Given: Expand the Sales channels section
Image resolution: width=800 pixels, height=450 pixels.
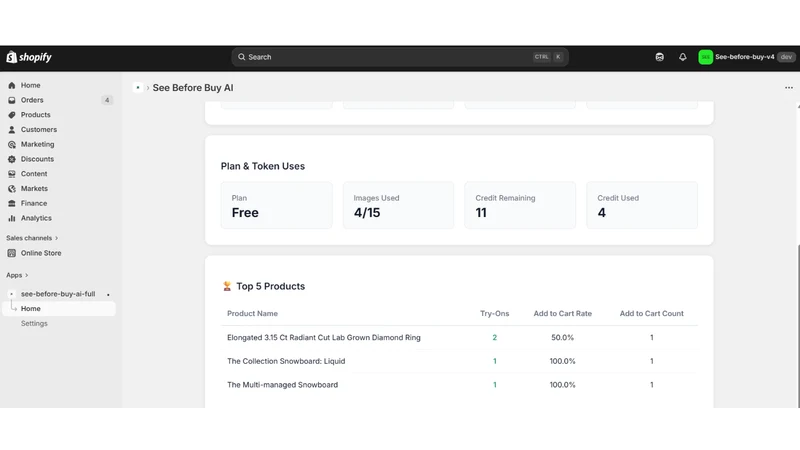Looking at the screenshot, I should [32, 238].
